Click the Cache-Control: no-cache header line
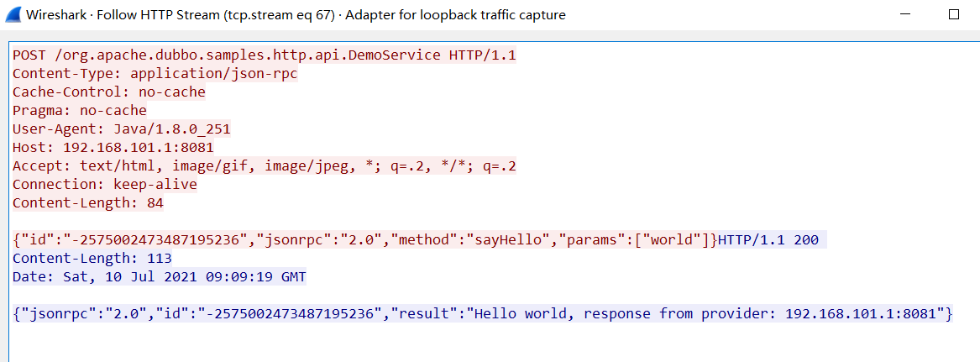The width and height of the screenshot is (980, 362). point(108,92)
